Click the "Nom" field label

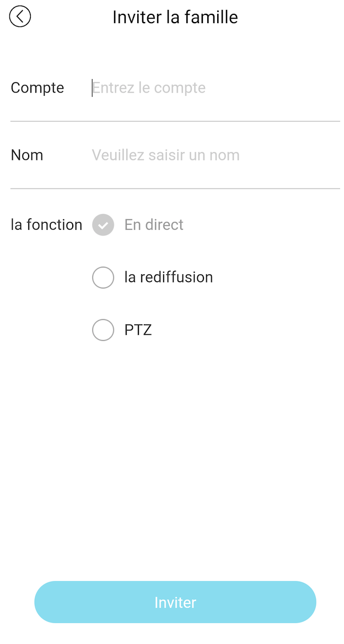tap(27, 155)
